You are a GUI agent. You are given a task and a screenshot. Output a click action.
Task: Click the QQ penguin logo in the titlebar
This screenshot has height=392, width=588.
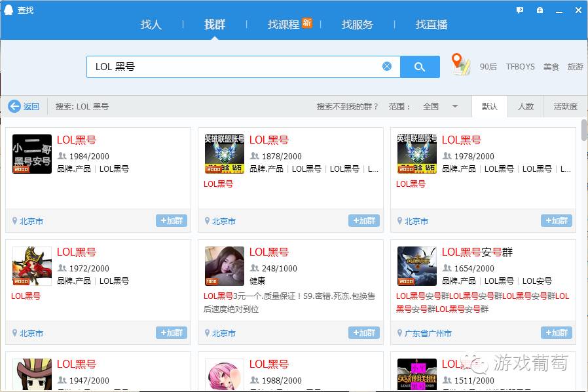tap(8, 9)
